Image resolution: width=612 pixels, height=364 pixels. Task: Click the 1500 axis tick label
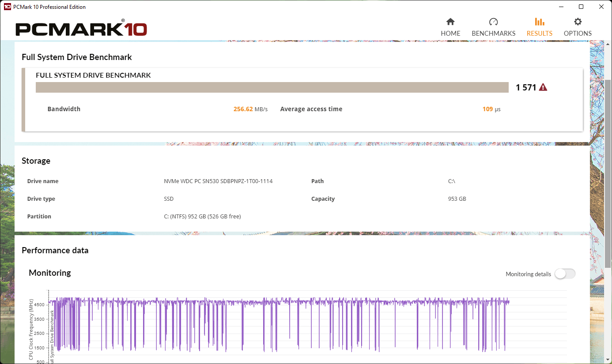tap(39, 348)
